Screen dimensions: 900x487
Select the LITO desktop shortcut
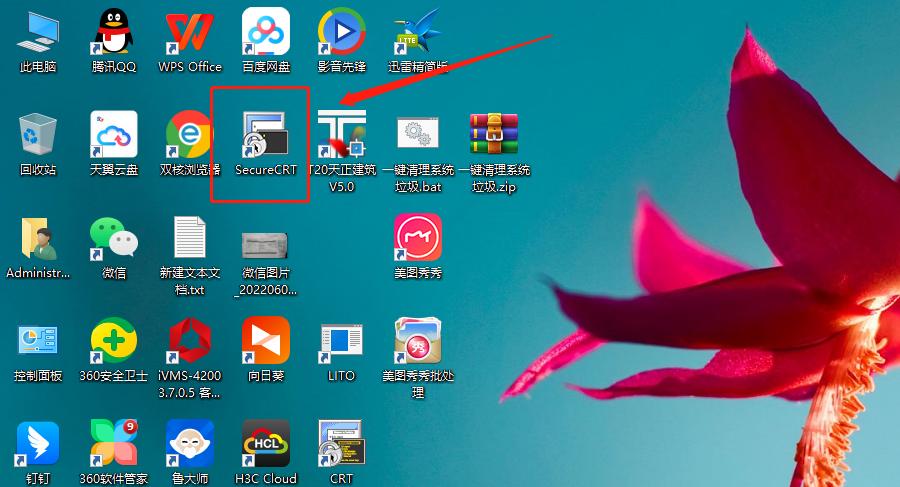tap(342, 342)
